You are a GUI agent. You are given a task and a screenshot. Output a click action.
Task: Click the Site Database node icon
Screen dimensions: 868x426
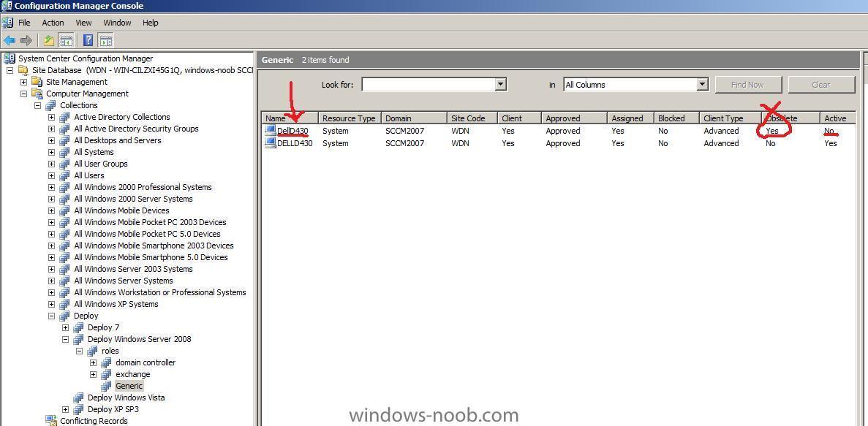tap(23, 70)
